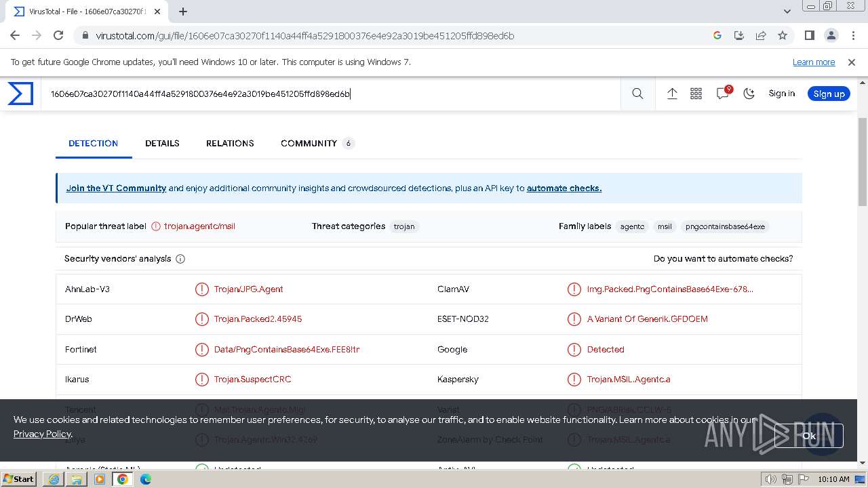Toggle dark mode moon icon

click(x=749, y=94)
